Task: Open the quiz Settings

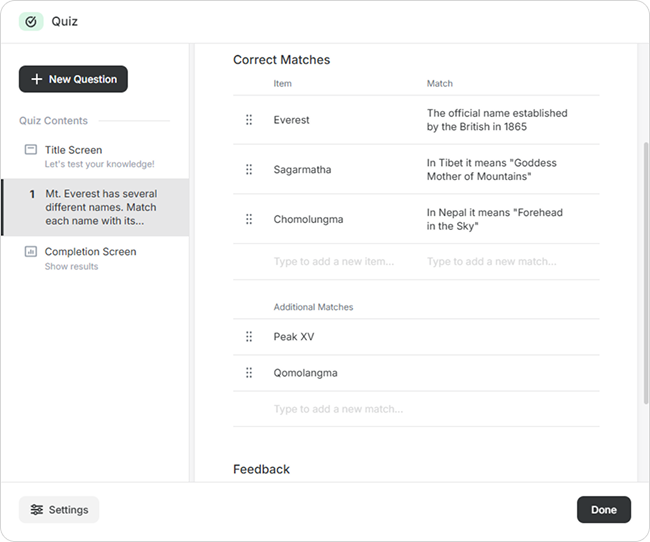Action: click(x=59, y=510)
